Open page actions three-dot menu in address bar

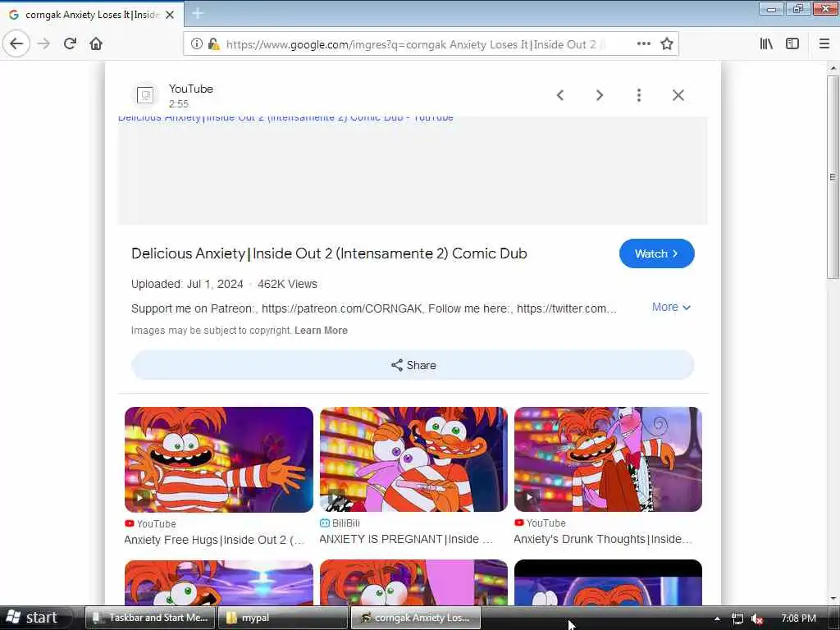(x=644, y=44)
